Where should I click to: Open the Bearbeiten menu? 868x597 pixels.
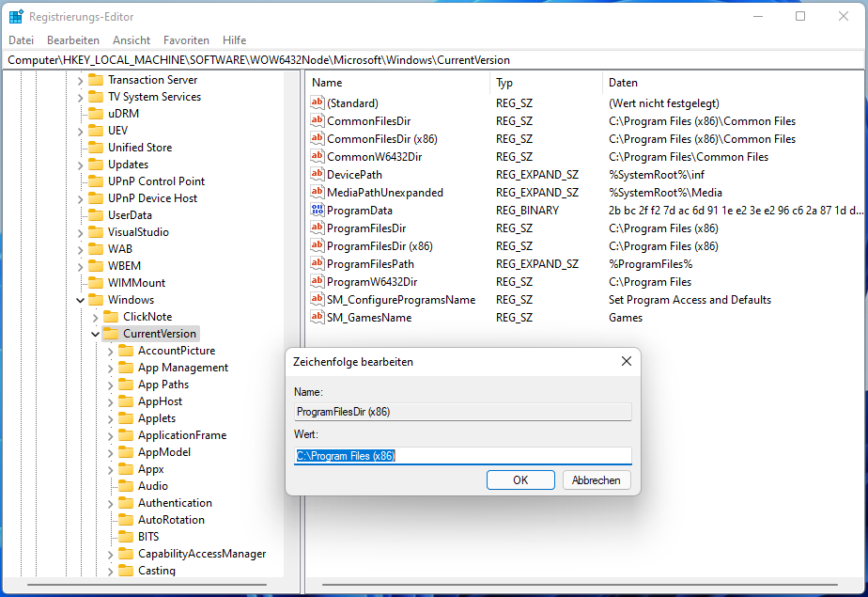73,39
